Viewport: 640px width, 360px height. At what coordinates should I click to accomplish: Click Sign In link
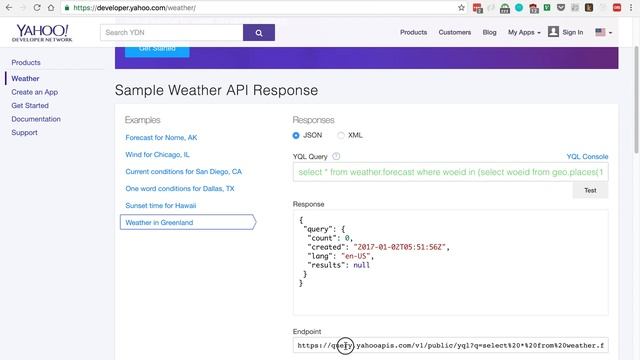tap(573, 32)
